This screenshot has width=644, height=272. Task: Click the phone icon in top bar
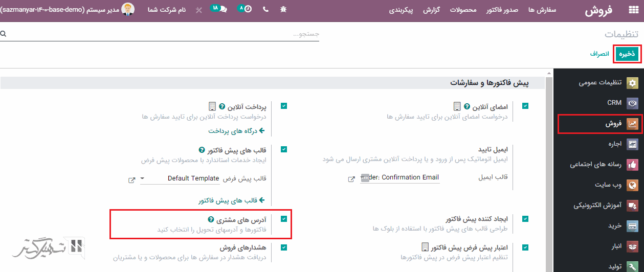click(265, 10)
